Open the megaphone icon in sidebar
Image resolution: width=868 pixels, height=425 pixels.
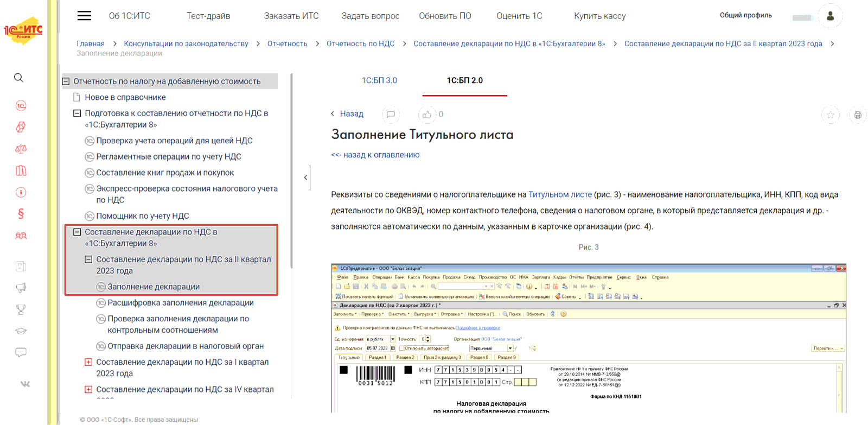21,288
